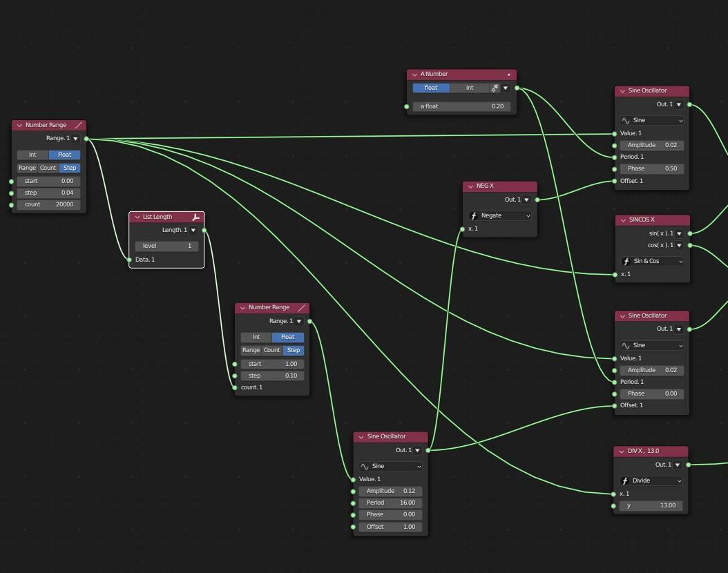Click the sine wave icon on bottom Sine Oscillator

(365, 466)
